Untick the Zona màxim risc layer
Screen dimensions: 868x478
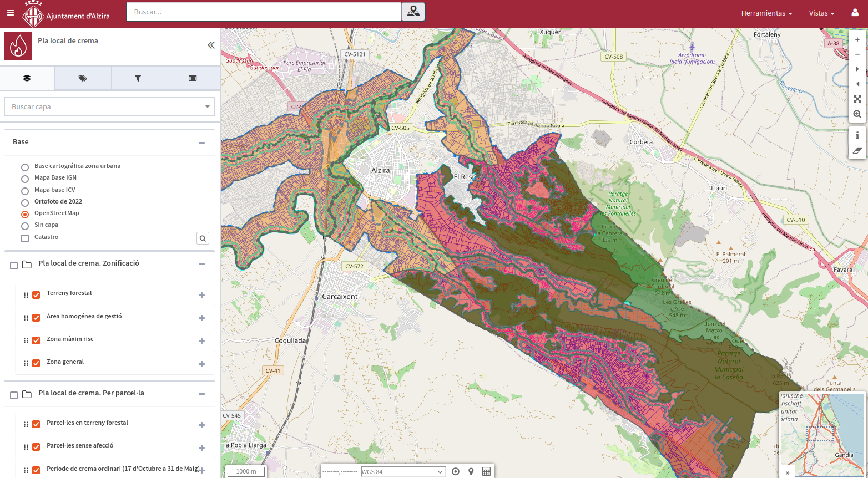click(36, 340)
